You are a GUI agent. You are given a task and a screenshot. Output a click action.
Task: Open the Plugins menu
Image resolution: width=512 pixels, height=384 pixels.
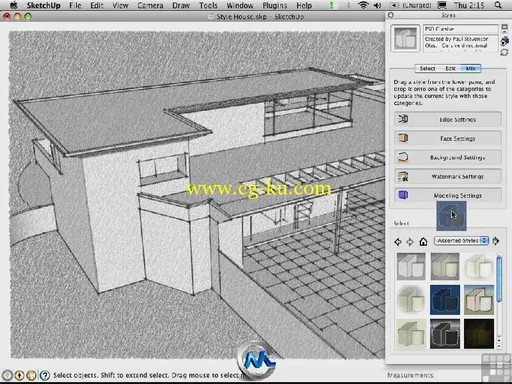[x=275, y=5]
